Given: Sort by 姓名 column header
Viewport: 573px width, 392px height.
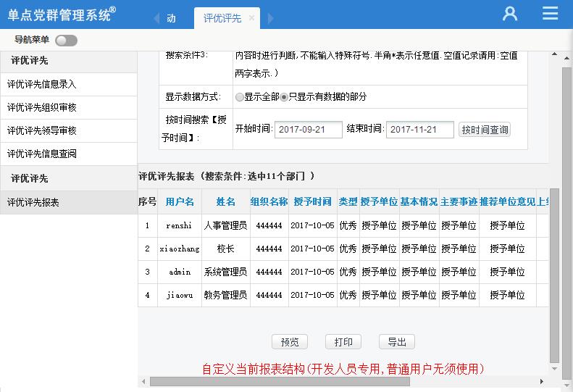Looking at the screenshot, I should click(x=226, y=201).
